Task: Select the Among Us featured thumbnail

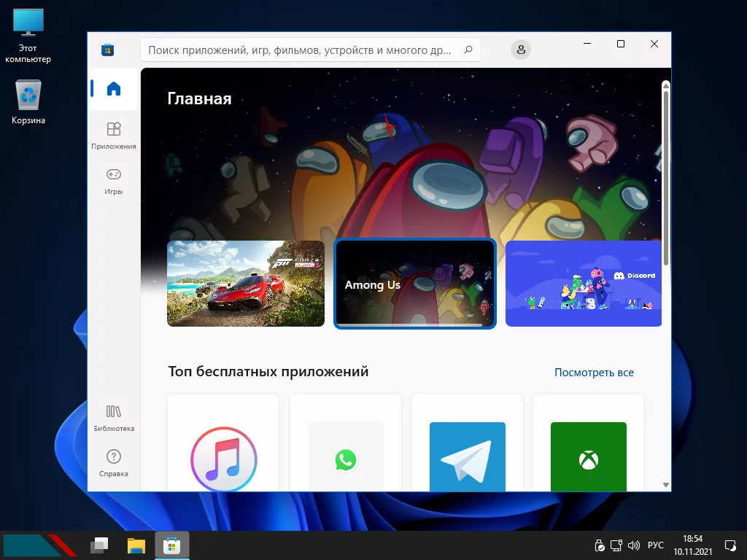Action: pos(415,284)
